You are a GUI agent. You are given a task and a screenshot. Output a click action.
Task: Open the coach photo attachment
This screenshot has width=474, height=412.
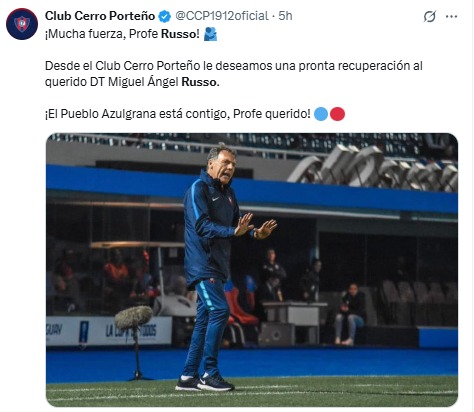click(x=252, y=270)
